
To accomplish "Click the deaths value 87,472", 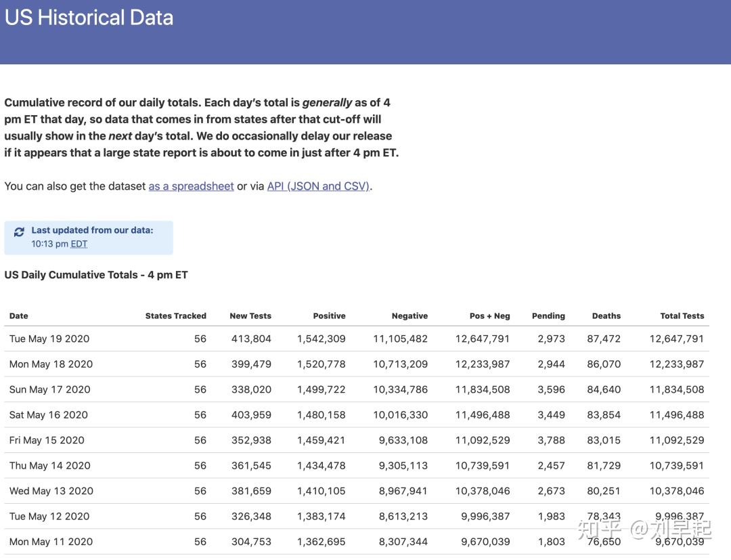I will coord(603,339).
